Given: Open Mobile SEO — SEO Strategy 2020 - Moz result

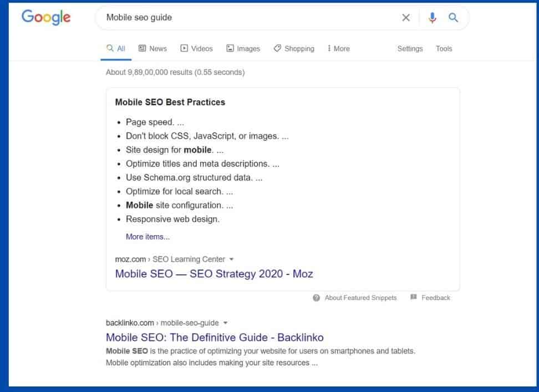Looking at the screenshot, I should pyautogui.click(x=214, y=274).
